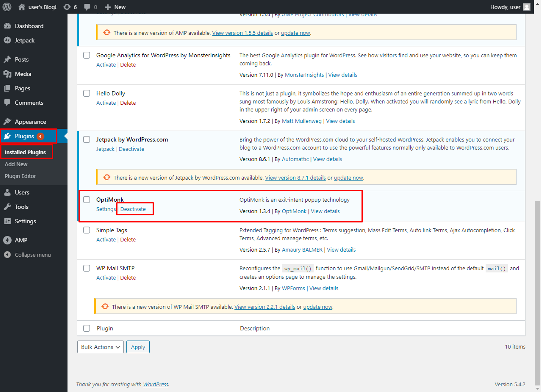Check the Hello Dolly plugin checkbox
Viewport: 541px width, 392px height.
coord(87,93)
